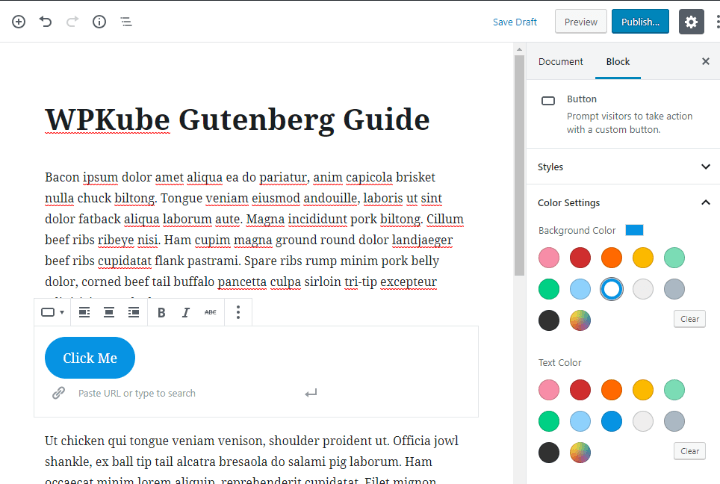Pick red text color
720x484 pixels.
pyautogui.click(x=580, y=390)
